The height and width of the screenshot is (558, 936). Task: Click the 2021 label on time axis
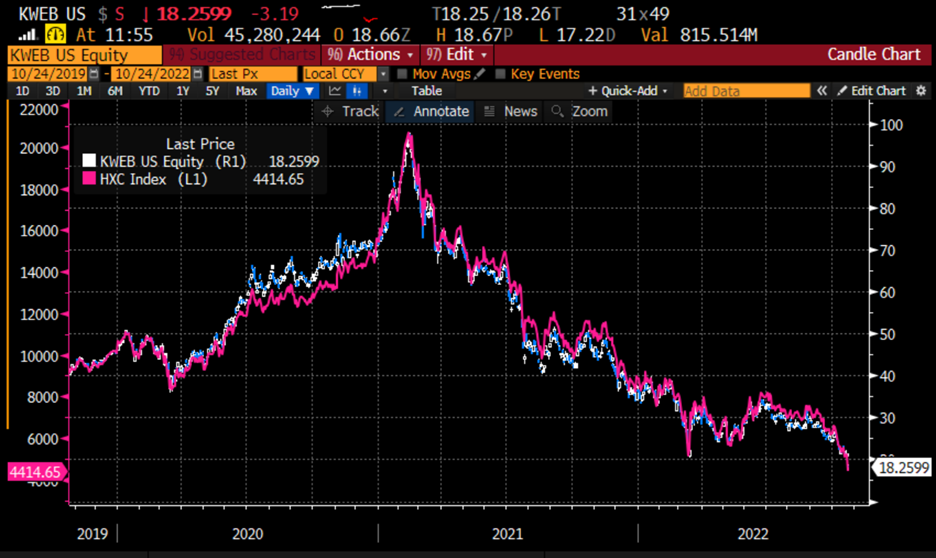click(507, 534)
